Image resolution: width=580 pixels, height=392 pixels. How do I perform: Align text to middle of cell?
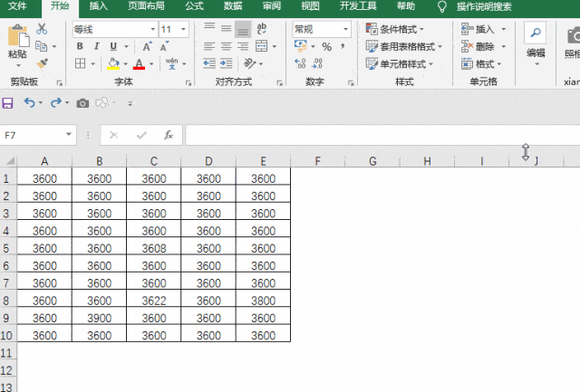point(227,28)
